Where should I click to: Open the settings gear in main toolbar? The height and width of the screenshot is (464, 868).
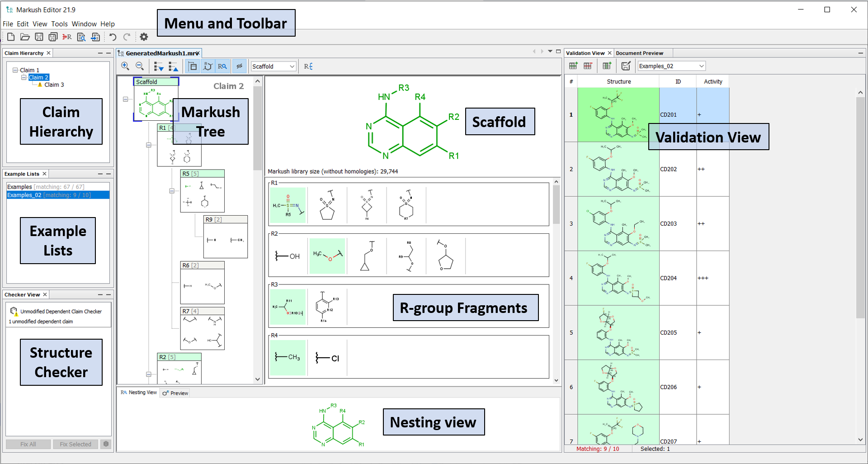point(144,37)
